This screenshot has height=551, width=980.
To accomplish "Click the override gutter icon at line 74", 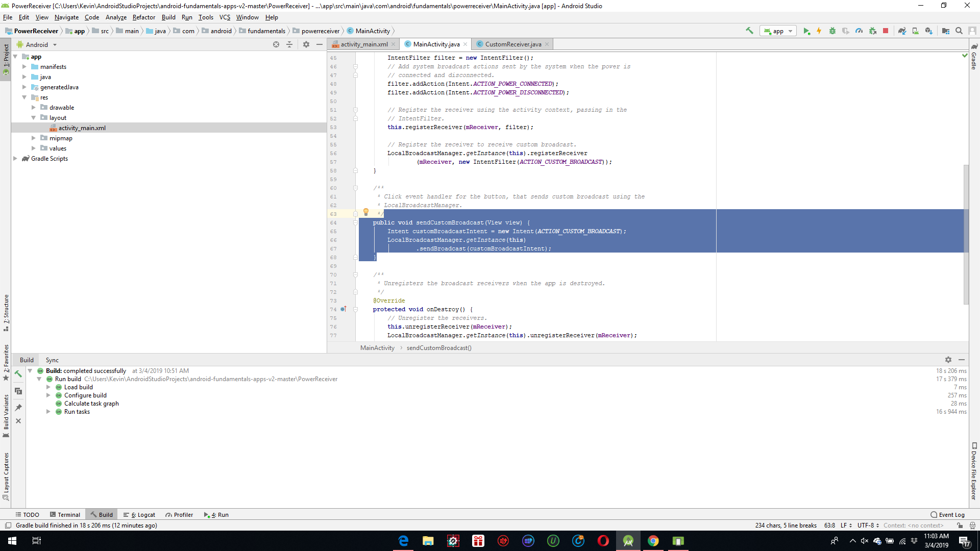I will pyautogui.click(x=344, y=309).
